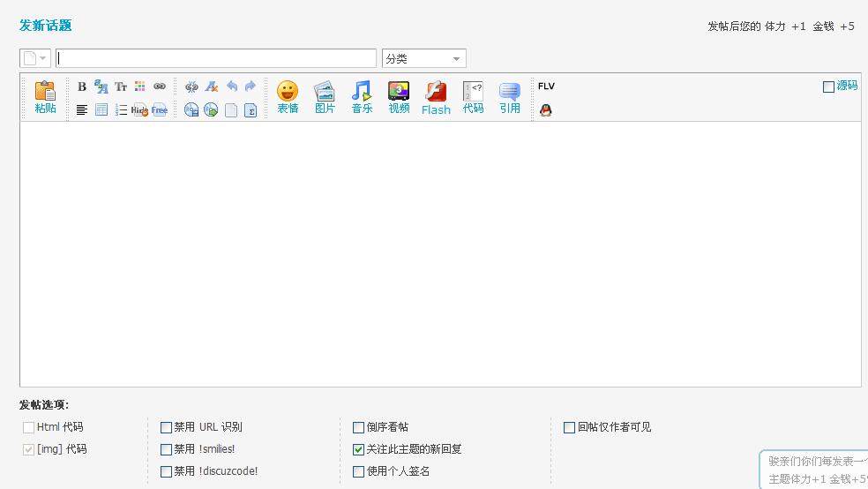Enable 回帖仅作者可见 checkbox
The width and height of the screenshot is (868, 489).
click(x=569, y=427)
